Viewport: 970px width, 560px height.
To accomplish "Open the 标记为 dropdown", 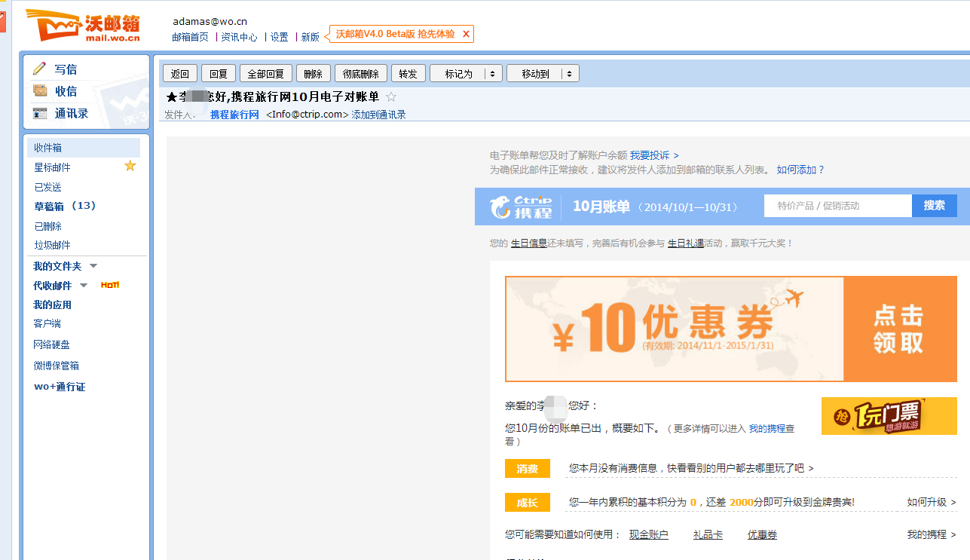I will point(466,73).
